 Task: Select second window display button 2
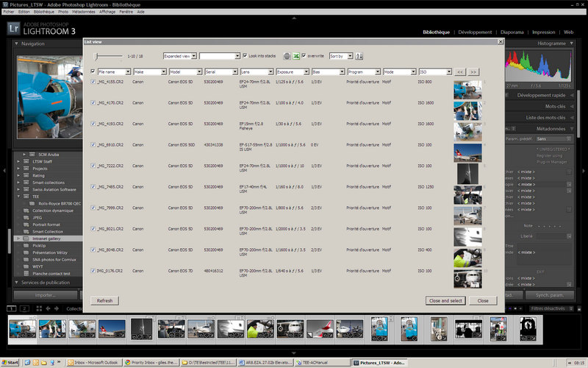pos(24,308)
